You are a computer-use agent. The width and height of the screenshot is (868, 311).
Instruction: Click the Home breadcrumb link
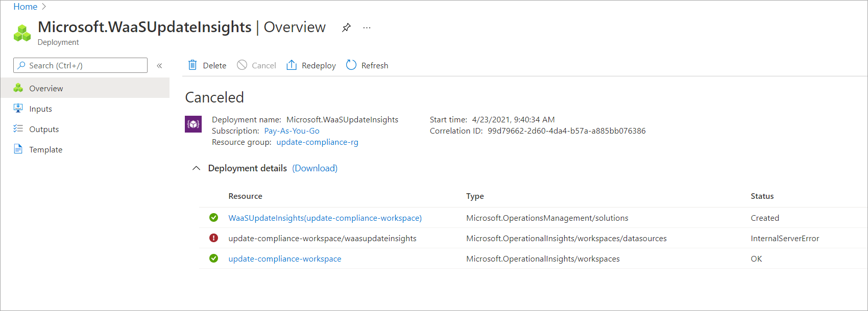coord(25,7)
